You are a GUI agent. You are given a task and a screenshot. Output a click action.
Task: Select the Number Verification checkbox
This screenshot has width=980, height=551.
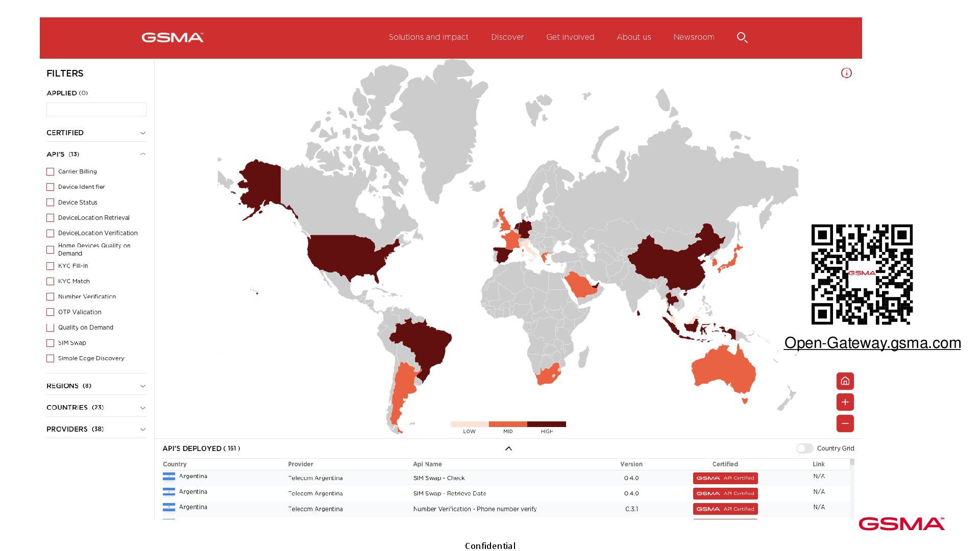pyautogui.click(x=51, y=296)
